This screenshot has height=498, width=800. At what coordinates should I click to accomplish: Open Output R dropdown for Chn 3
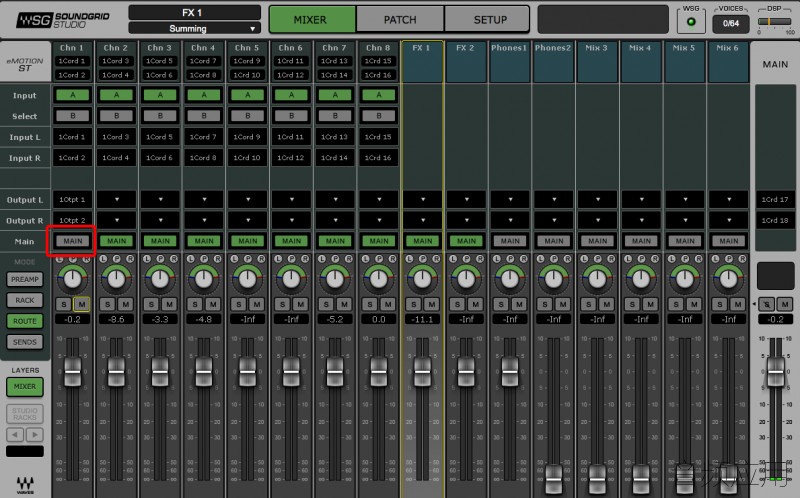click(160, 220)
